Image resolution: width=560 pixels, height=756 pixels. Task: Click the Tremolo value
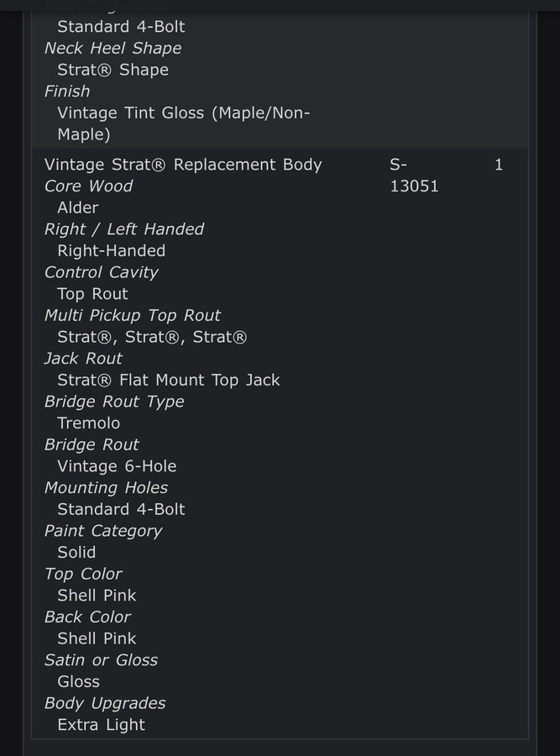(88, 423)
